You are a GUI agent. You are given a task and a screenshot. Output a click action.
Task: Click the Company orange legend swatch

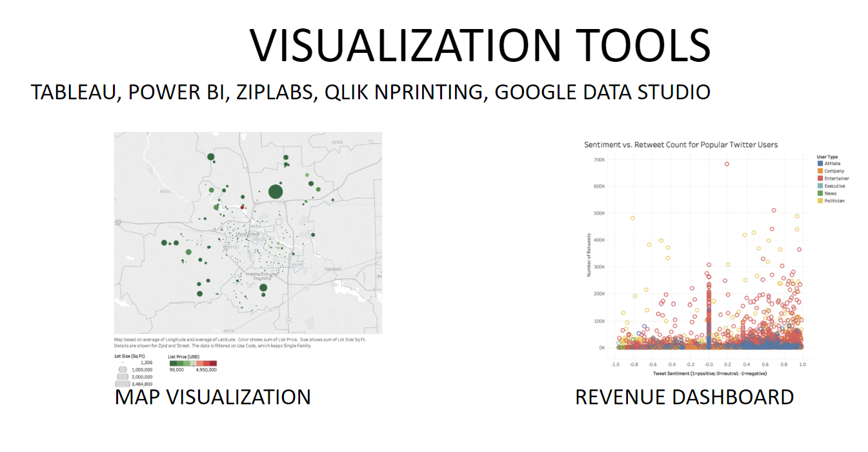pos(820,171)
